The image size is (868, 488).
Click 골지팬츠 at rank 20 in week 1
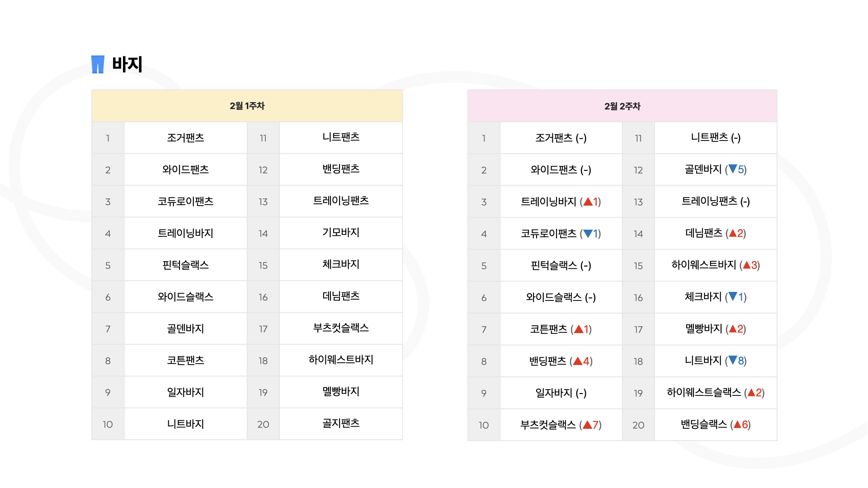[341, 423]
